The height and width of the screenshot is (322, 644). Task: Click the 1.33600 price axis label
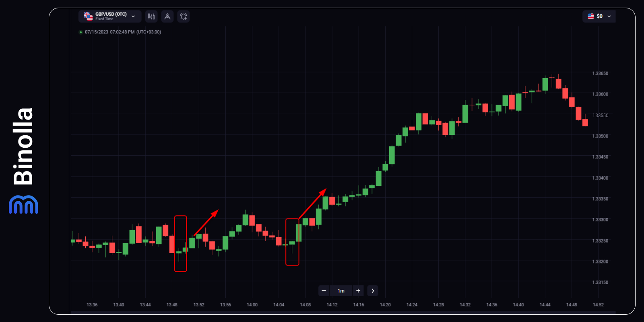tap(600, 94)
